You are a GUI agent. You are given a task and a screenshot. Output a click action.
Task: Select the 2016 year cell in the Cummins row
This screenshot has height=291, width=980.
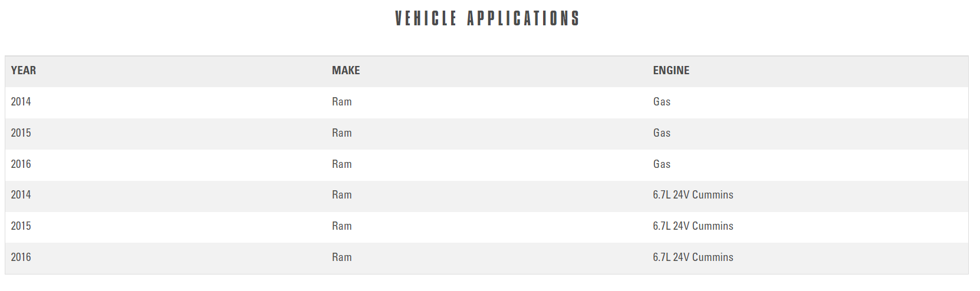[21, 257]
